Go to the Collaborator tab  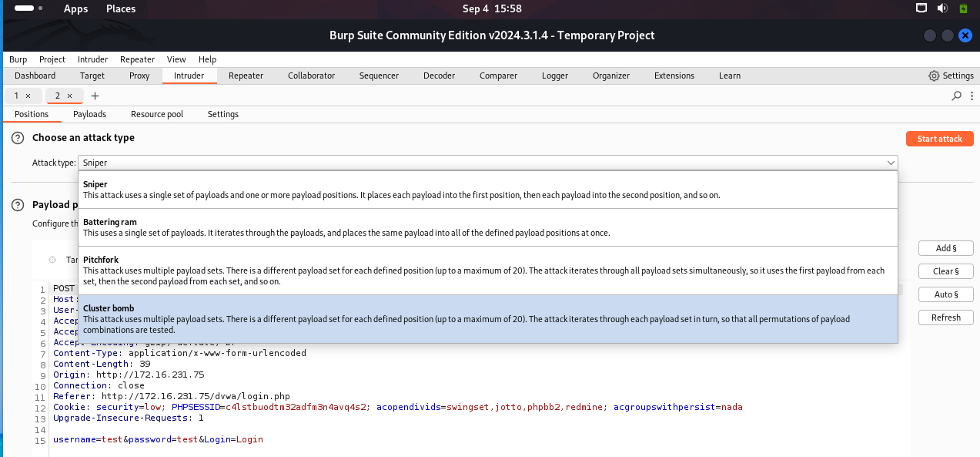(312, 76)
